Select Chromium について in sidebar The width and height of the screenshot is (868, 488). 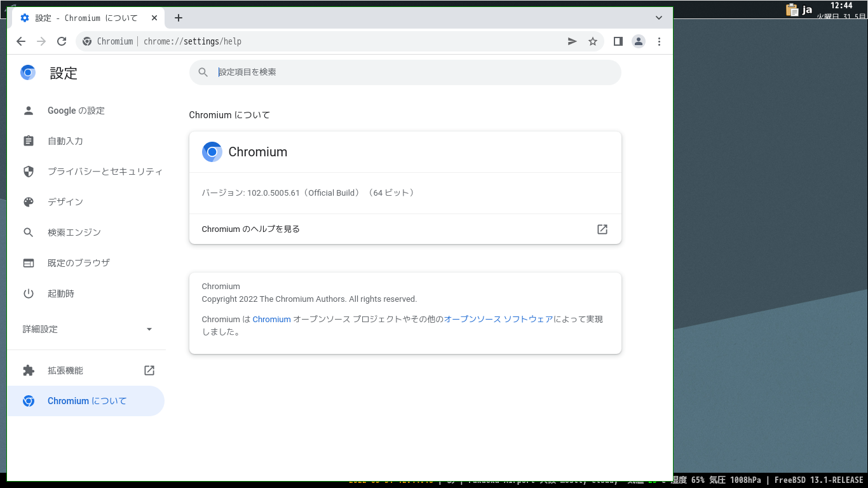tap(86, 401)
